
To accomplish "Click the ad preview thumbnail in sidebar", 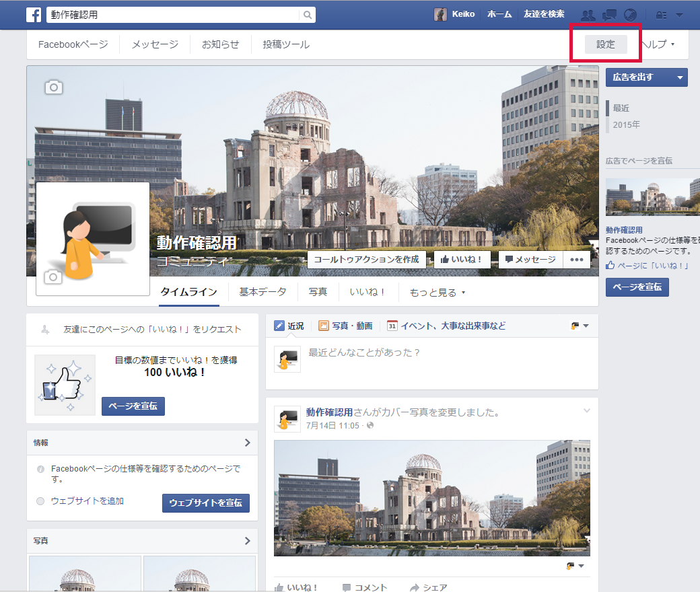I will pyautogui.click(x=653, y=196).
